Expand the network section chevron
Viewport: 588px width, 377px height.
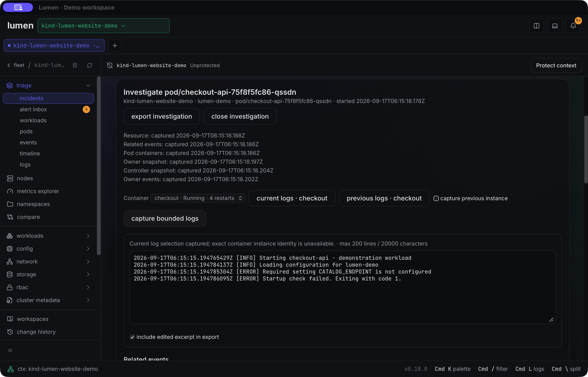tap(88, 261)
